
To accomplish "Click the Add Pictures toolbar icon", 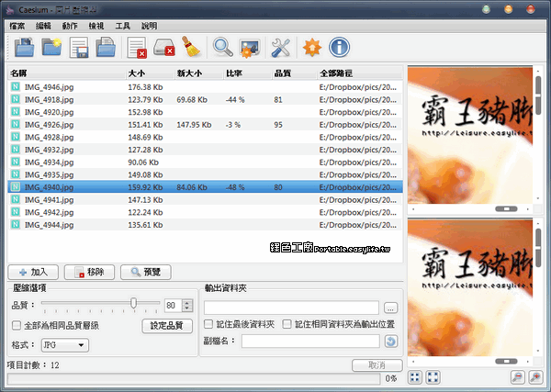I will coord(24,47).
